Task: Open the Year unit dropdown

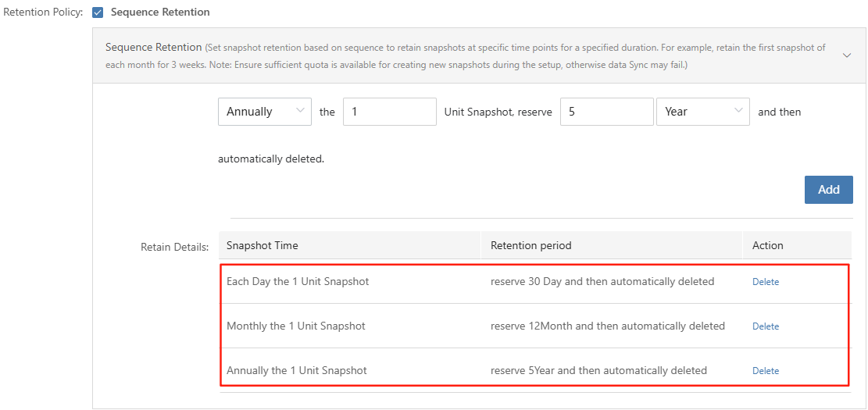Action: click(702, 112)
